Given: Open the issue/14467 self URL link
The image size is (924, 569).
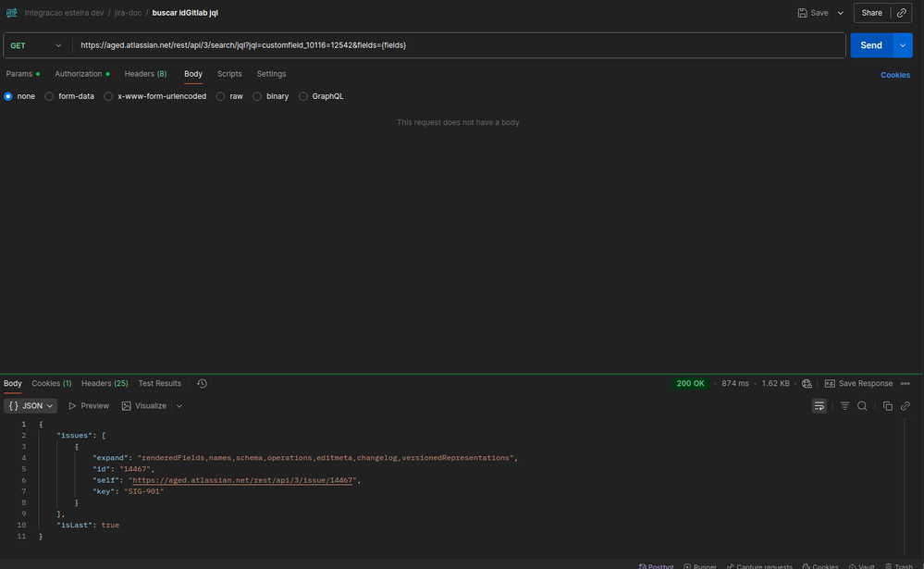Looking at the screenshot, I should click(242, 480).
